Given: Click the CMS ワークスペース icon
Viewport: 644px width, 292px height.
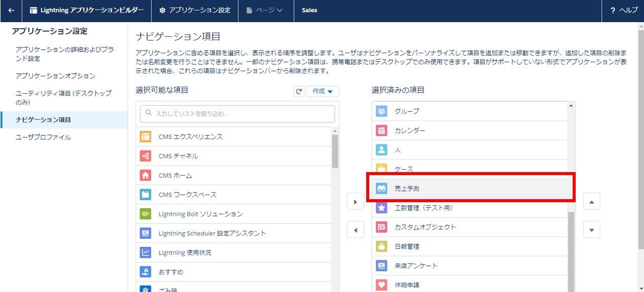Looking at the screenshot, I should (x=145, y=195).
